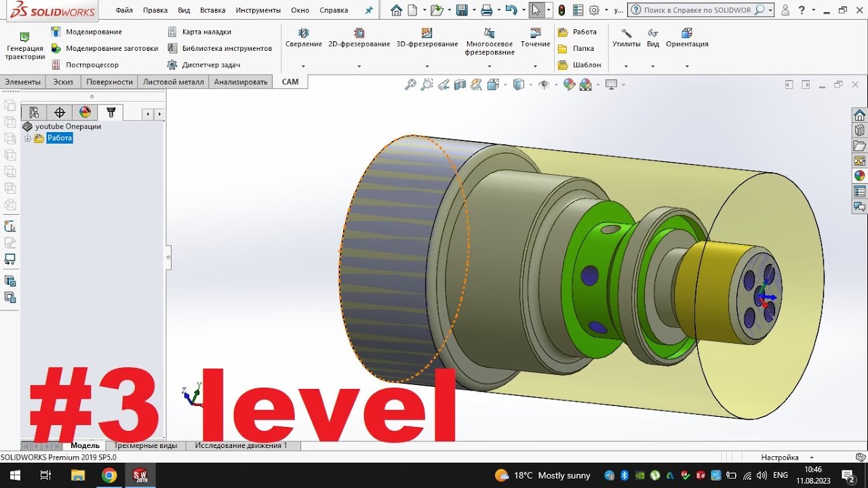Launch the Постпроцессор command
Viewport: 868px width, 488px height.
coord(85,65)
